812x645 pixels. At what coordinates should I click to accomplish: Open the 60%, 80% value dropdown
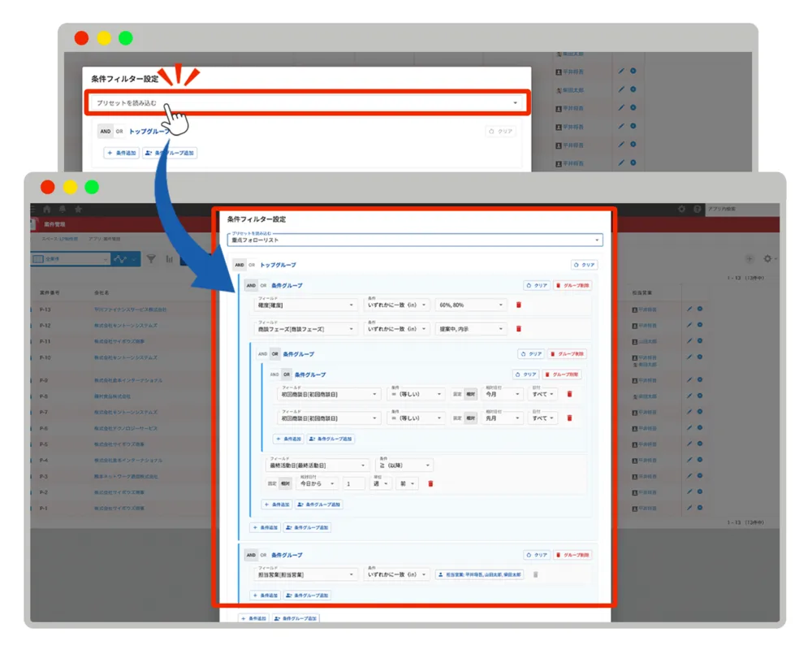(x=471, y=305)
